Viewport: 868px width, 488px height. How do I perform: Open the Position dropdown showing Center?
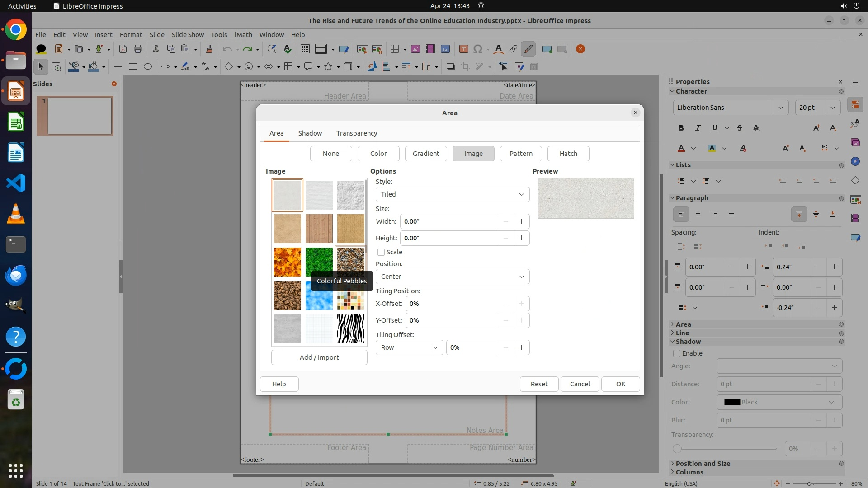(452, 277)
